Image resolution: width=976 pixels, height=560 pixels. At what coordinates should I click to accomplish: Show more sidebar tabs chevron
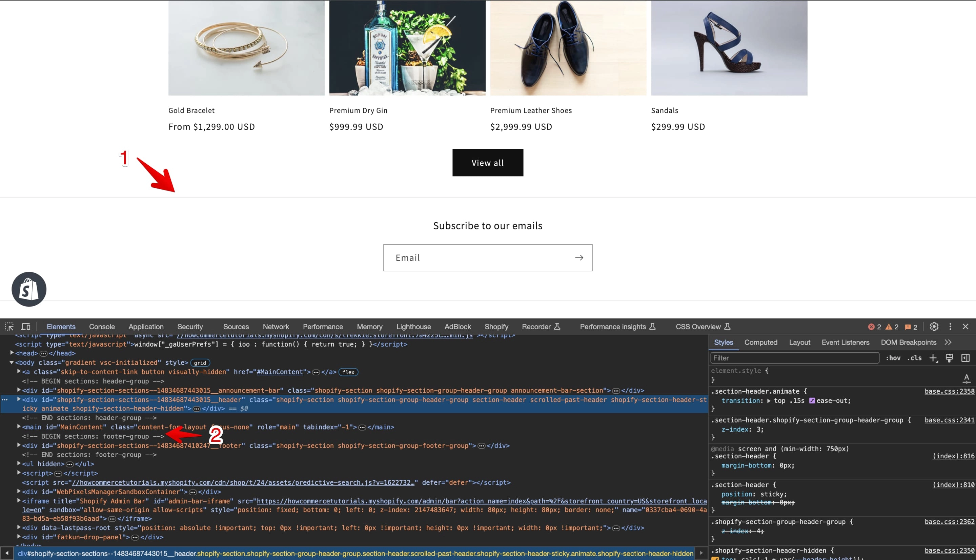click(948, 342)
